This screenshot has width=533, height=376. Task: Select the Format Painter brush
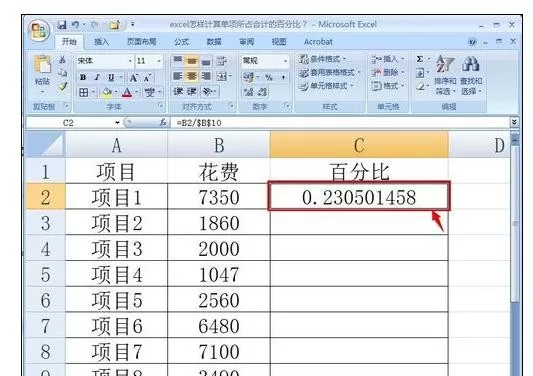(x=63, y=86)
